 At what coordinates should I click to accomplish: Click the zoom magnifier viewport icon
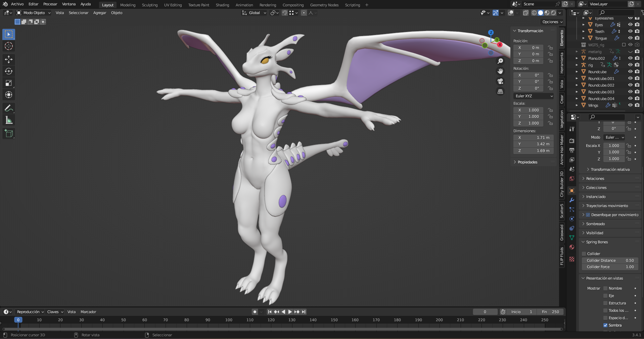tap(500, 61)
